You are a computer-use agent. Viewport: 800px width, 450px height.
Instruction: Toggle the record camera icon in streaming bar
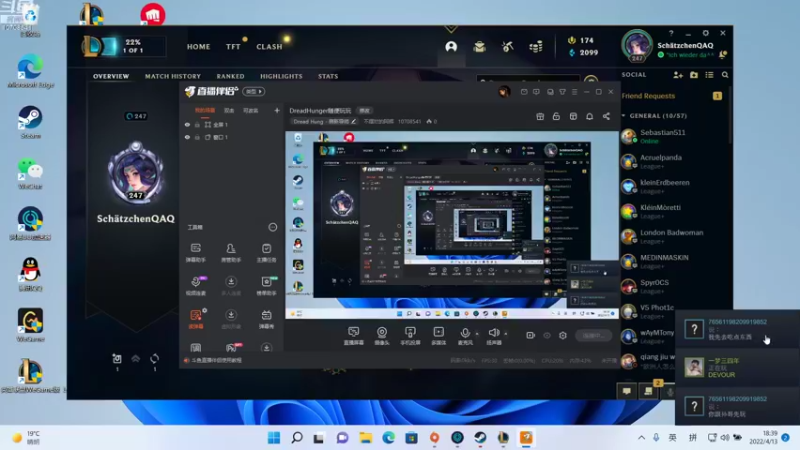pos(531,335)
